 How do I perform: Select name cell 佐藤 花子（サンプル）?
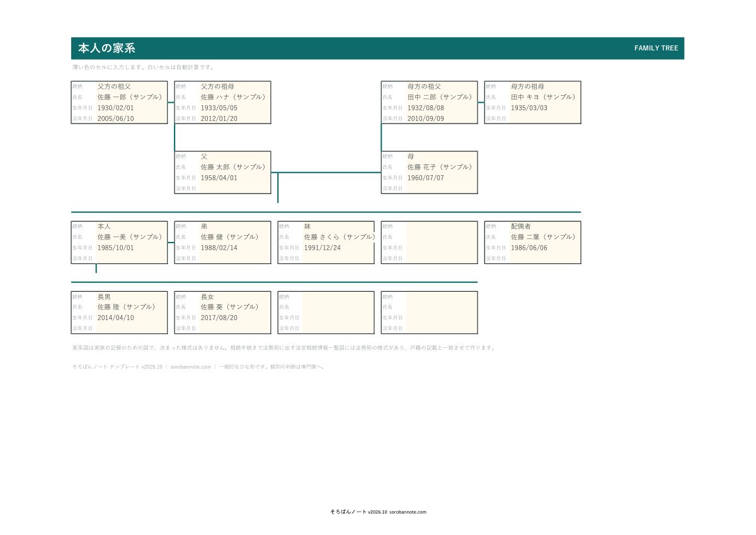(442, 167)
